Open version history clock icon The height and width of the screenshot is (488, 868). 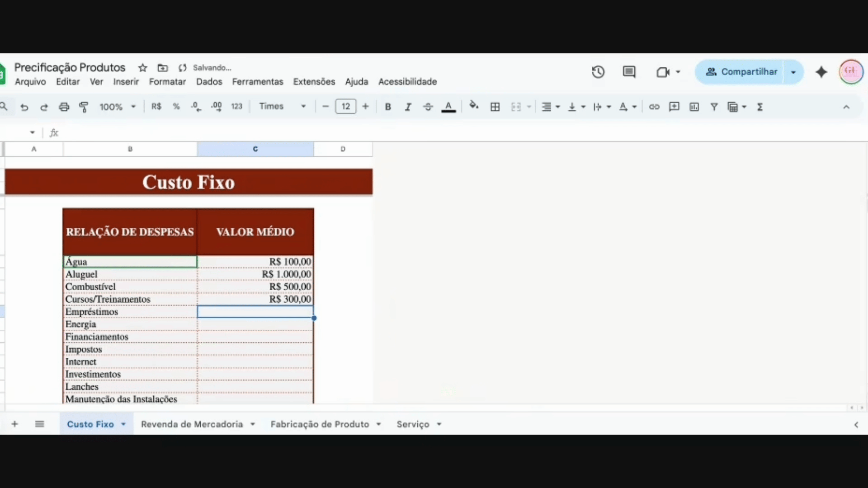pyautogui.click(x=598, y=72)
